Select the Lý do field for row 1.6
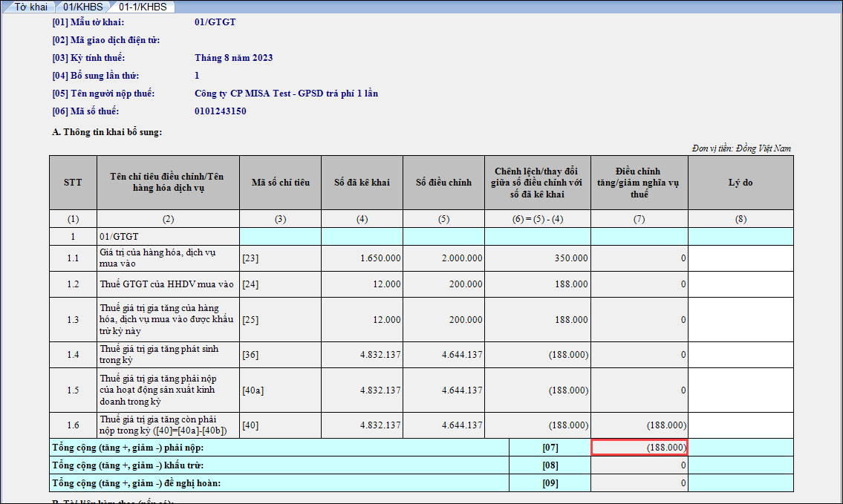Viewport: 843px width, 504px height. (740, 425)
